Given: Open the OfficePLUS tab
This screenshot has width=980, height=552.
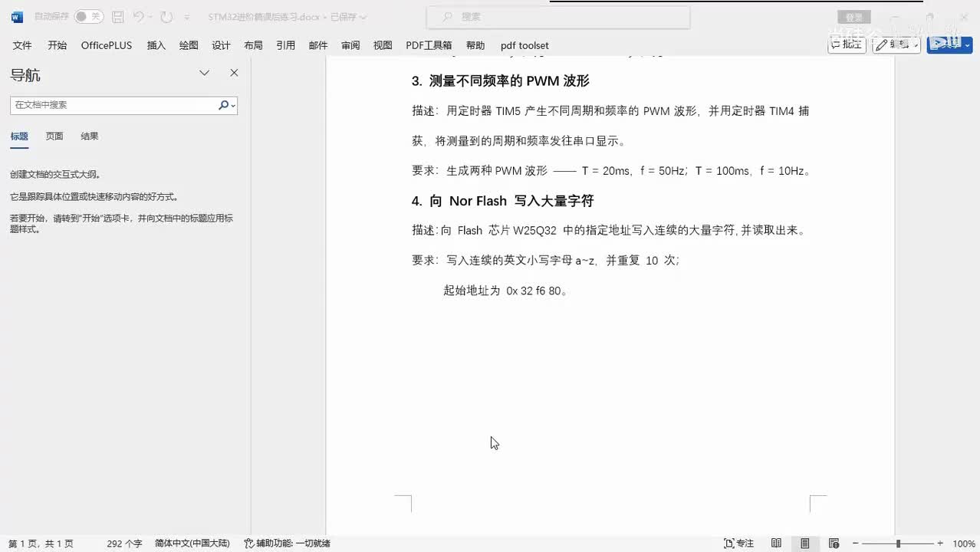Looking at the screenshot, I should click(107, 45).
